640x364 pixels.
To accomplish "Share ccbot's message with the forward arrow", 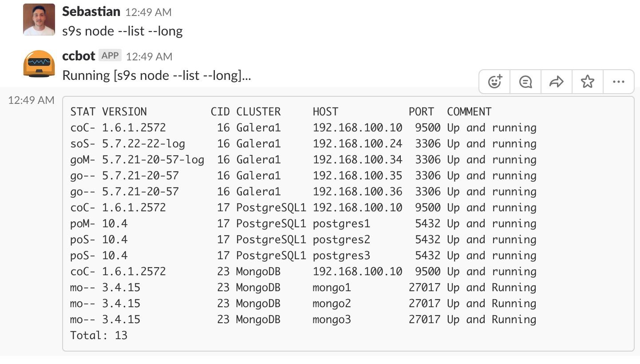I will [557, 82].
